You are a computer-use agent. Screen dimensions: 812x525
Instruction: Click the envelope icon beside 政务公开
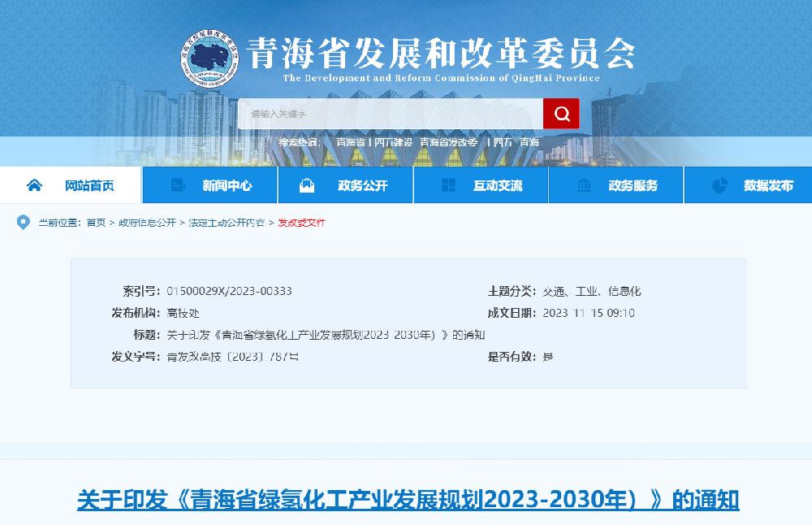click(x=307, y=185)
